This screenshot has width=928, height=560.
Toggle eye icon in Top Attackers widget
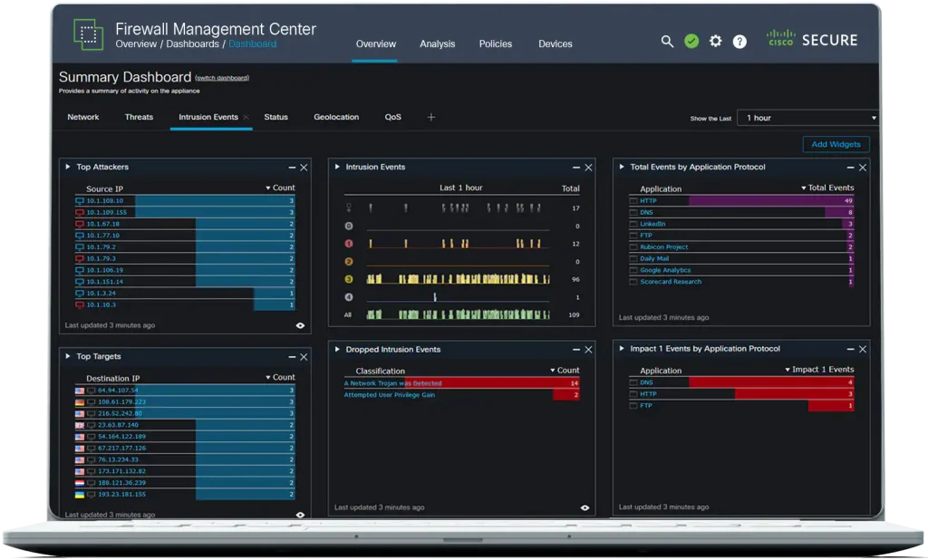click(x=301, y=325)
